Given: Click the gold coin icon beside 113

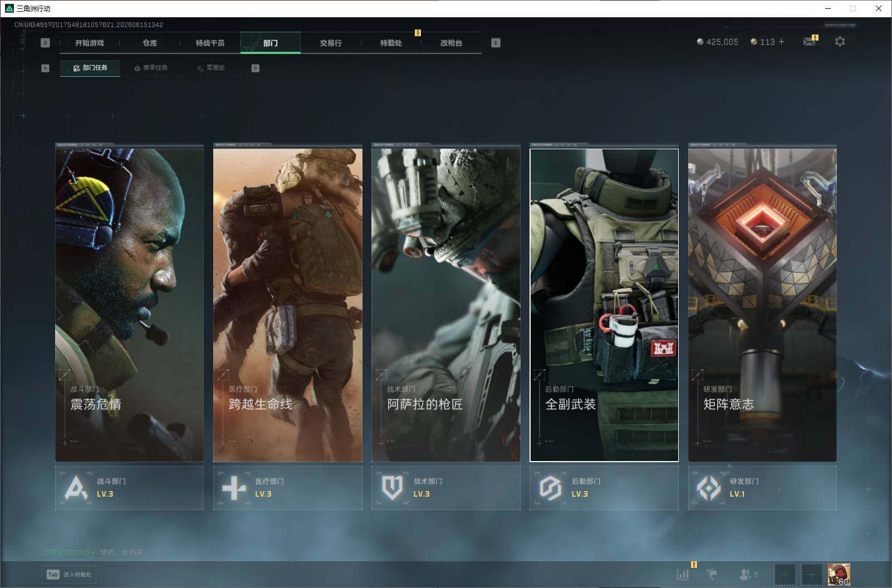Looking at the screenshot, I should 754,42.
